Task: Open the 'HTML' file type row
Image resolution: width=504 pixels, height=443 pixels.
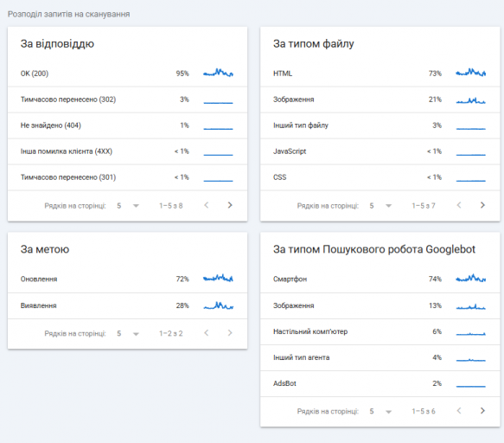Action: click(x=380, y=74)
